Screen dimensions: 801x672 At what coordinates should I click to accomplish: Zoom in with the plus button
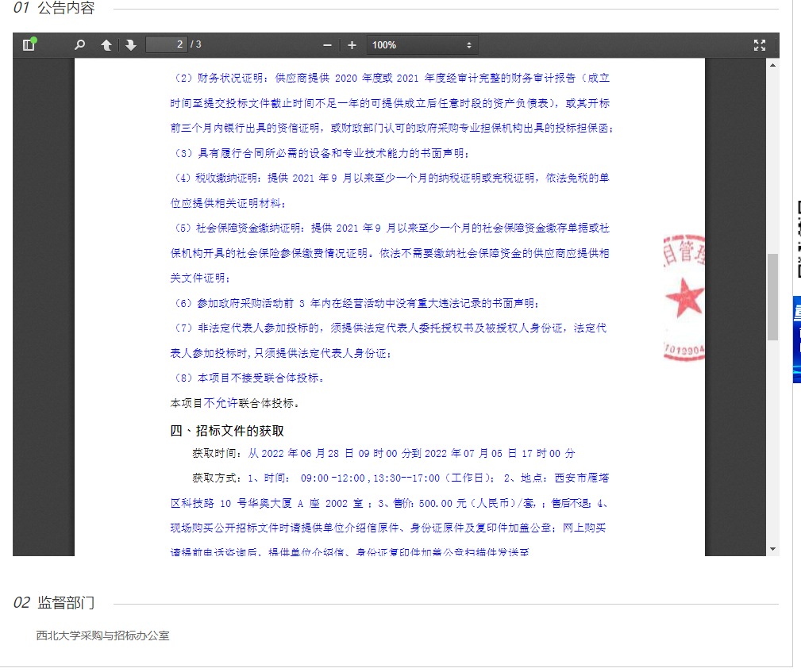pos(352,45)
